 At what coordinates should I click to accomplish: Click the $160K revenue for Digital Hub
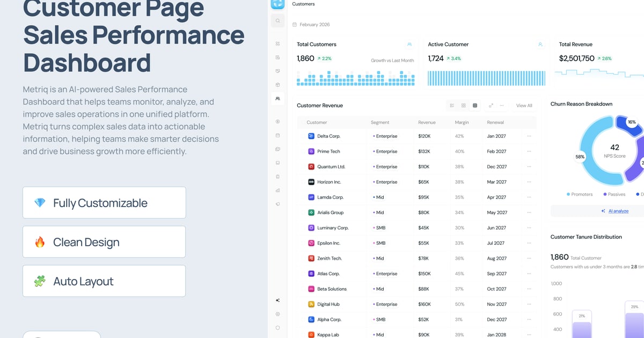(x=425, y=304)
